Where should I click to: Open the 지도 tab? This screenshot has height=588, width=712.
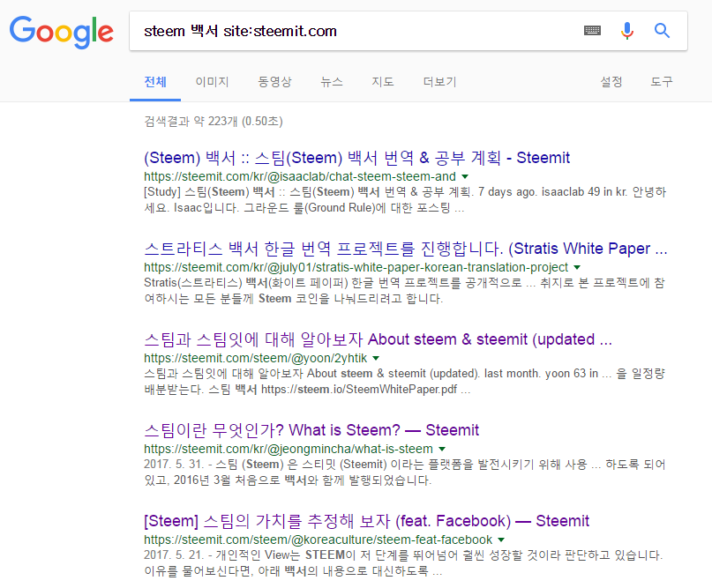[x=383, y=82]
